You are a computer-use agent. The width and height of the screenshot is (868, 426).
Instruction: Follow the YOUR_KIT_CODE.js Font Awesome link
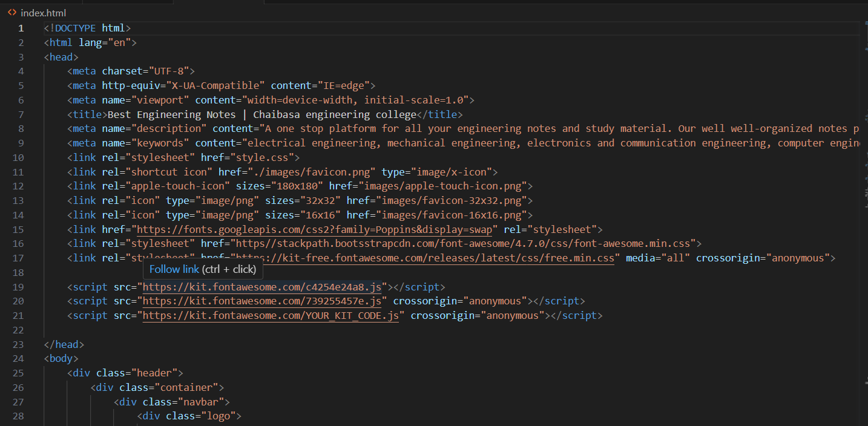pyautogui.click(x=269, y=315)
